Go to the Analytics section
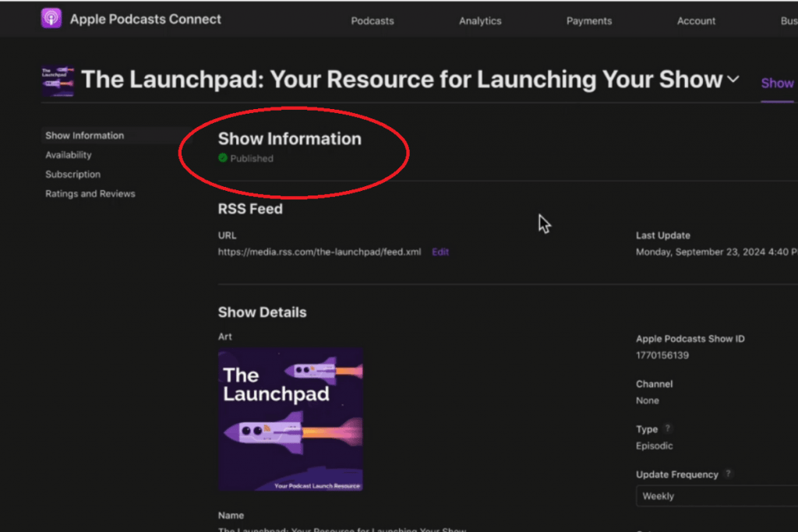 (480, 21)
